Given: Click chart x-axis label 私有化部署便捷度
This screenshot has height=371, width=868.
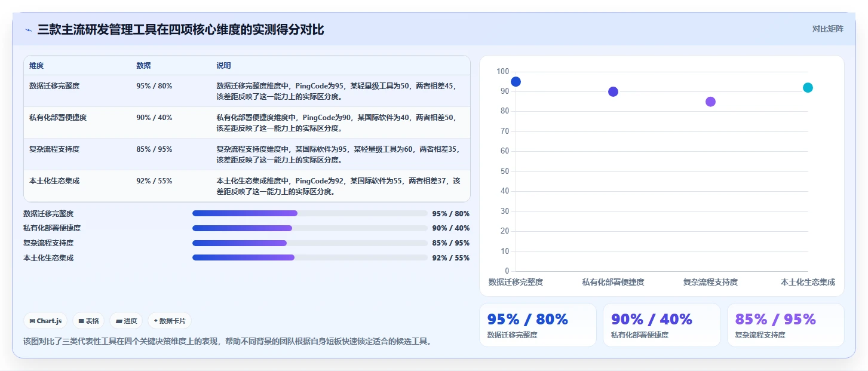Looking at the screenshot, I should (613, 282).
